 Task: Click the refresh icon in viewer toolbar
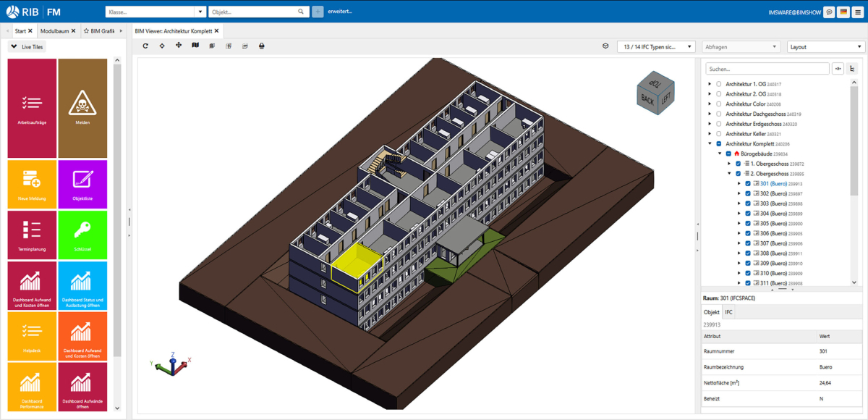[x=145, y=46]
